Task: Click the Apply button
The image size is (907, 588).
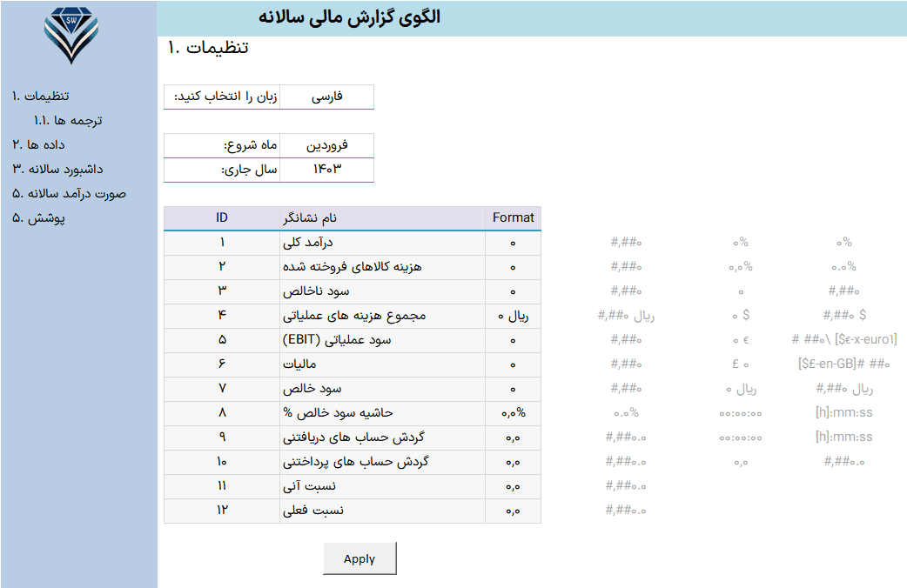Action: (359, 558)
